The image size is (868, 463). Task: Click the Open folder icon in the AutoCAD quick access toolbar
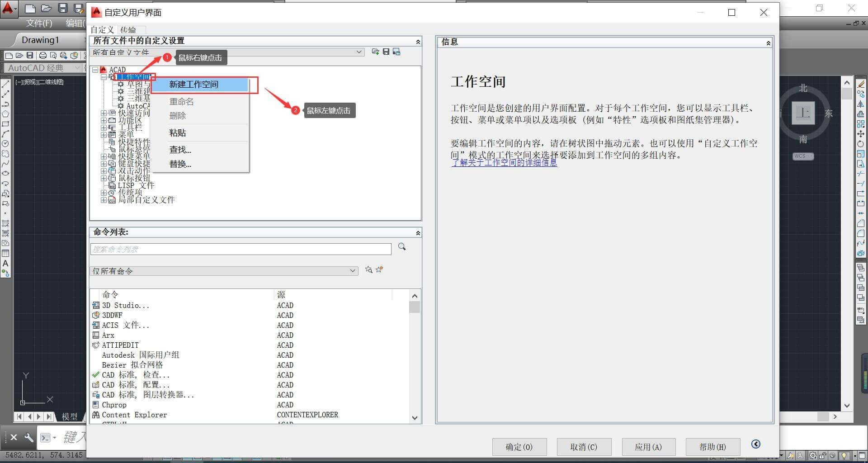(46, 8)
